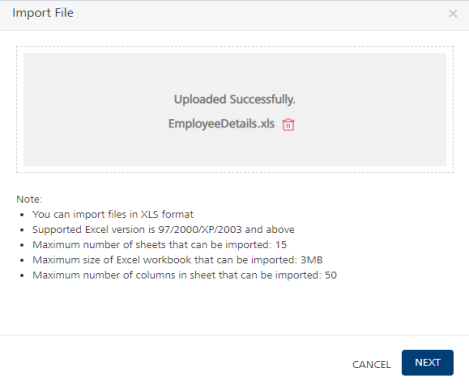This screenshot has height=390, width=469.
Task: Click the gray file upload drop area
Action: click(235, 109)
